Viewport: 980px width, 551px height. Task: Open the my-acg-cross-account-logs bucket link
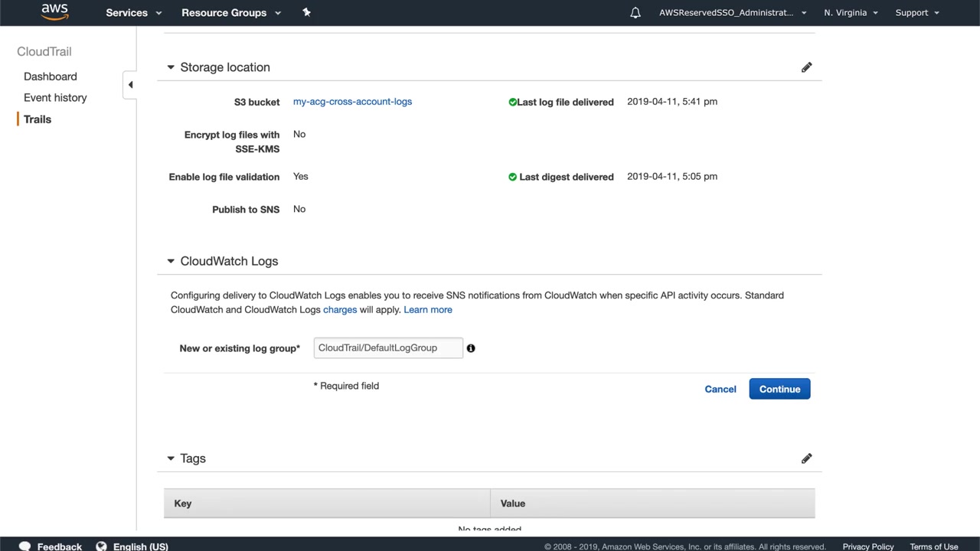click(x=352, y=102)
